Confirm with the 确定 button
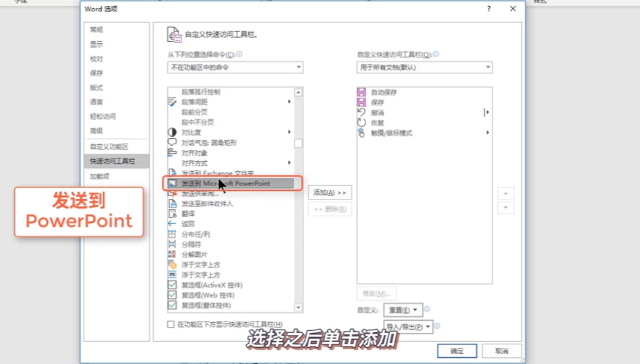The height and width of the screenshot is (364, 640). (x=457, y=351)
